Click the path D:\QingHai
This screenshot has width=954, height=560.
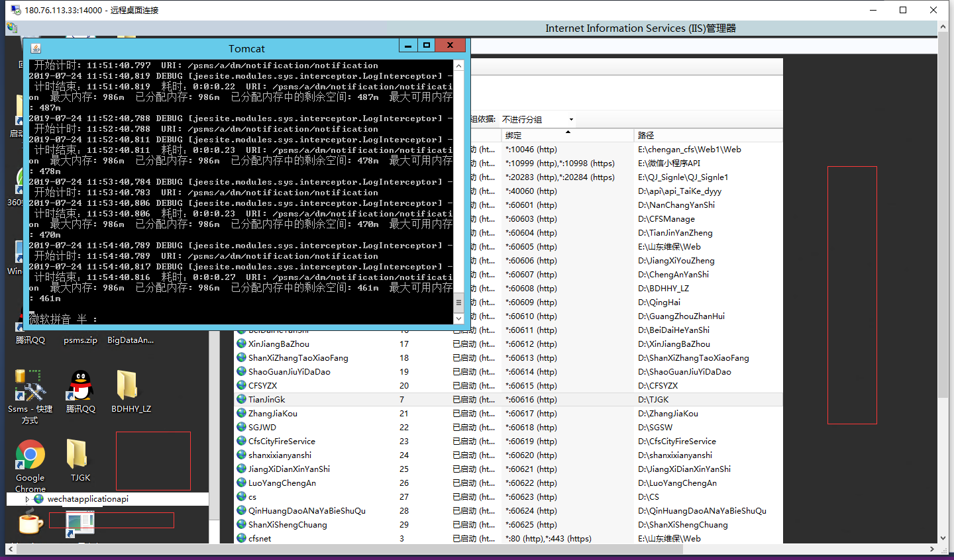(x=659, y=302)
